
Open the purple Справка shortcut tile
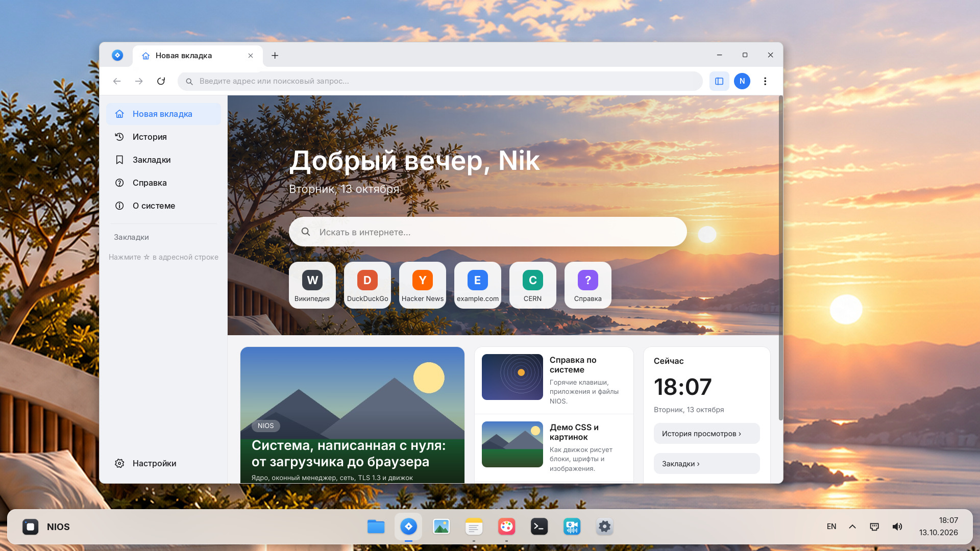588,285
